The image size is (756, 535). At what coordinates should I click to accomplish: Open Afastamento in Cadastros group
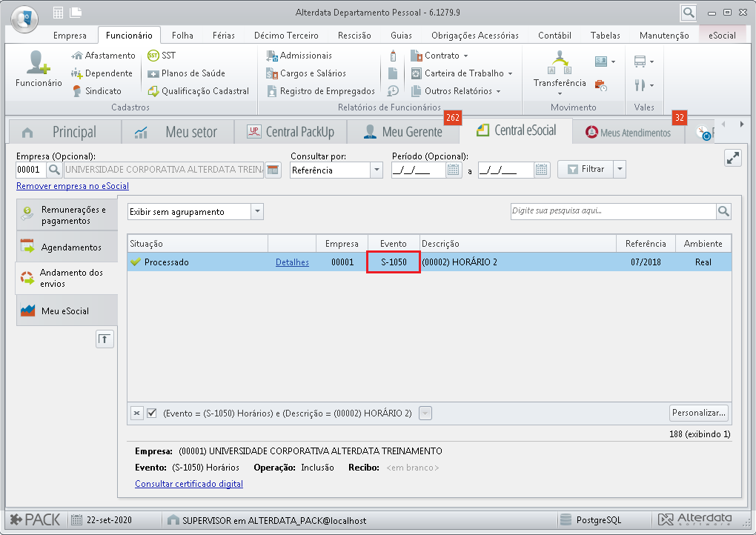pyautogui.click(x=103, y=56)
